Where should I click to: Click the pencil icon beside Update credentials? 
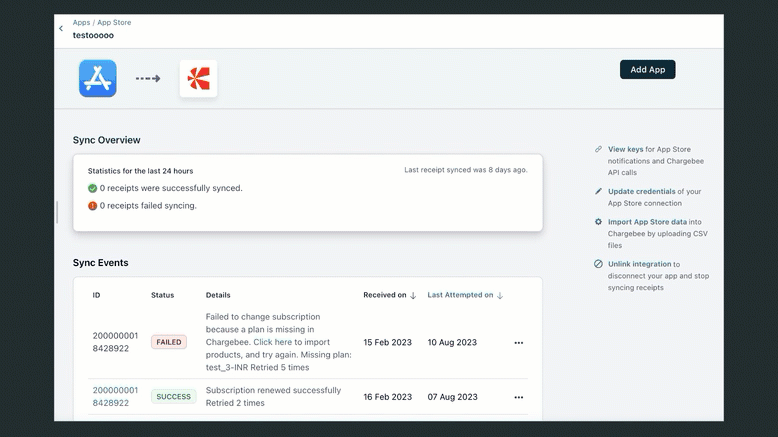pos(598,191)
